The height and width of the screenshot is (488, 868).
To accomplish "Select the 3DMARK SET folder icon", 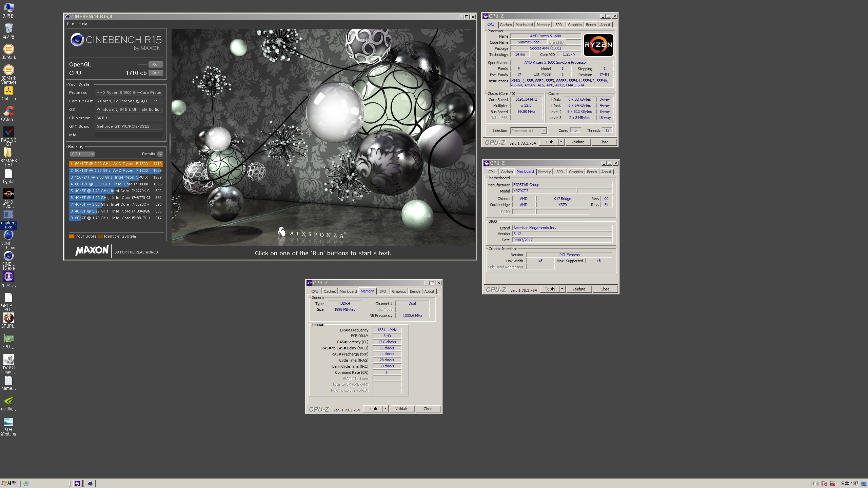I will (8, 157).
